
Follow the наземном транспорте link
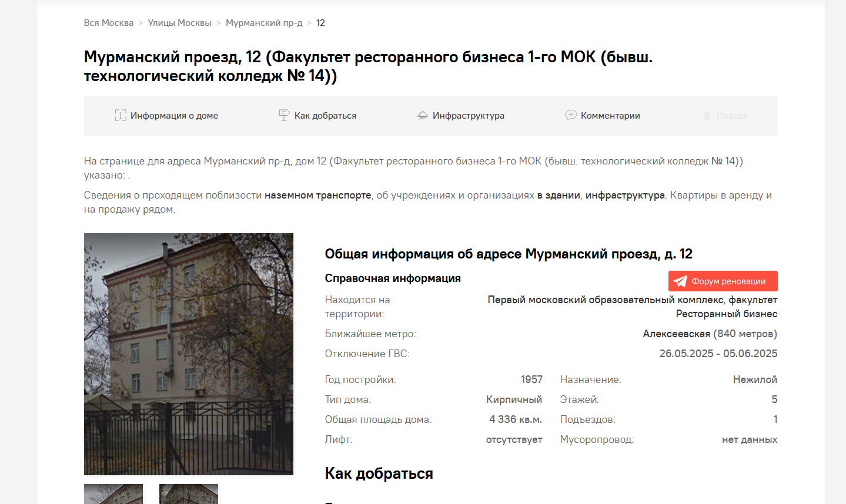[x=317, y=195]
